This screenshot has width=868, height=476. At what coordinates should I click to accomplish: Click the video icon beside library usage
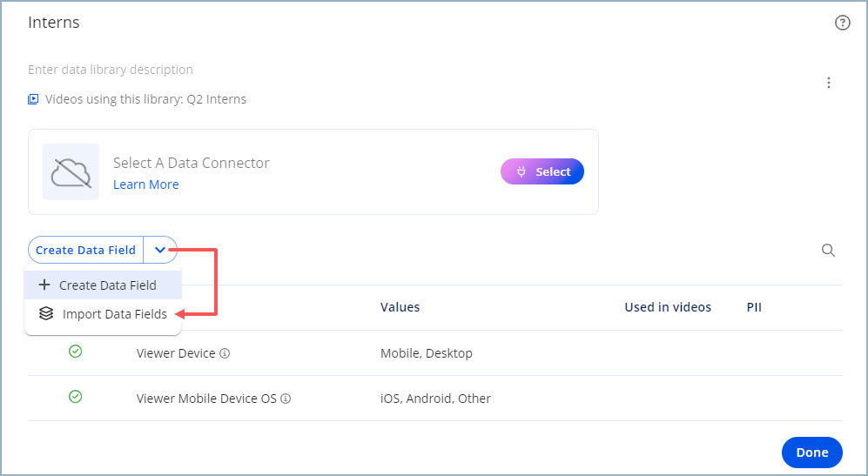tap(33, 99)
